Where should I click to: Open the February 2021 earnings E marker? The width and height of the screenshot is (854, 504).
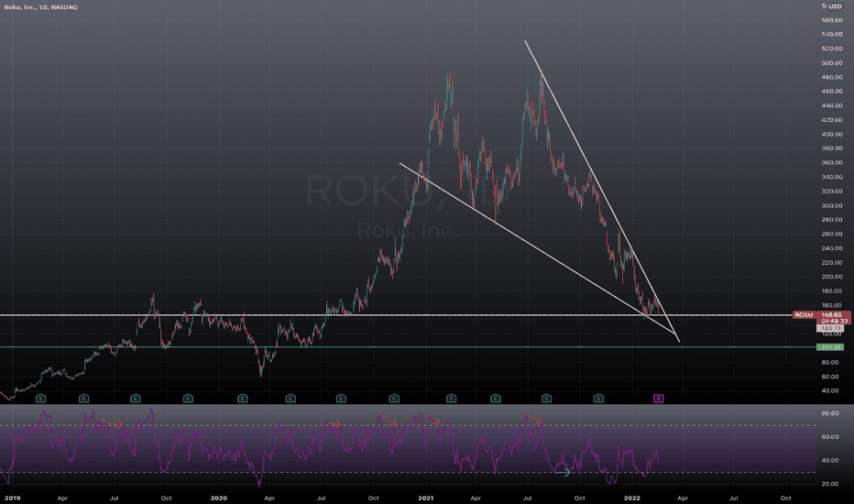pyautogui.click(x=451, y=399)
